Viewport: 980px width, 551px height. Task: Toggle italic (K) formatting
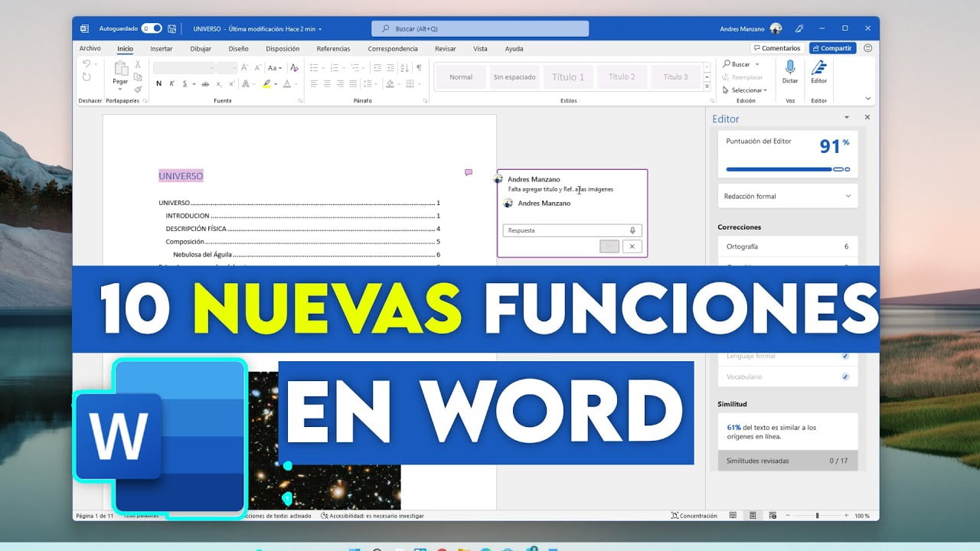173,84
